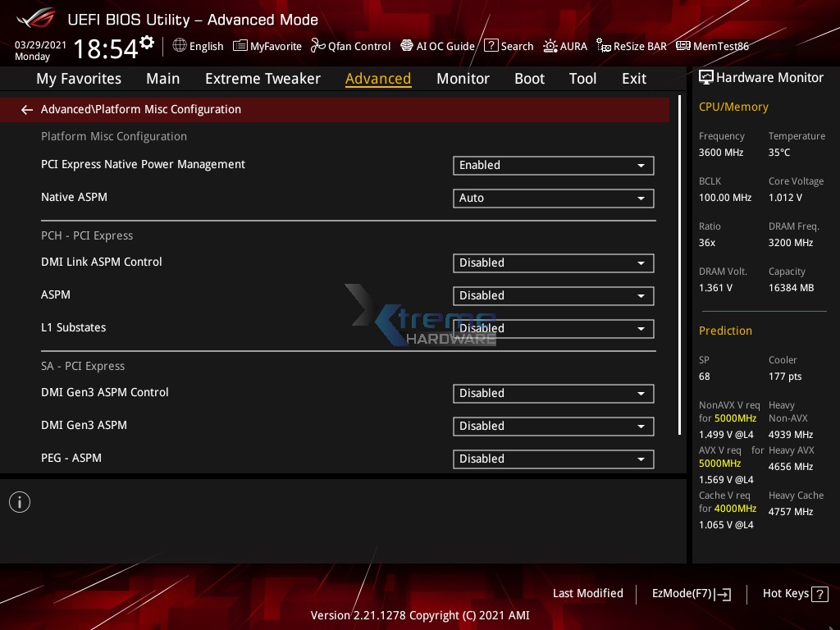Change the BIOS language from English
This screenshot has width=840, height=630.
[198, 46]
